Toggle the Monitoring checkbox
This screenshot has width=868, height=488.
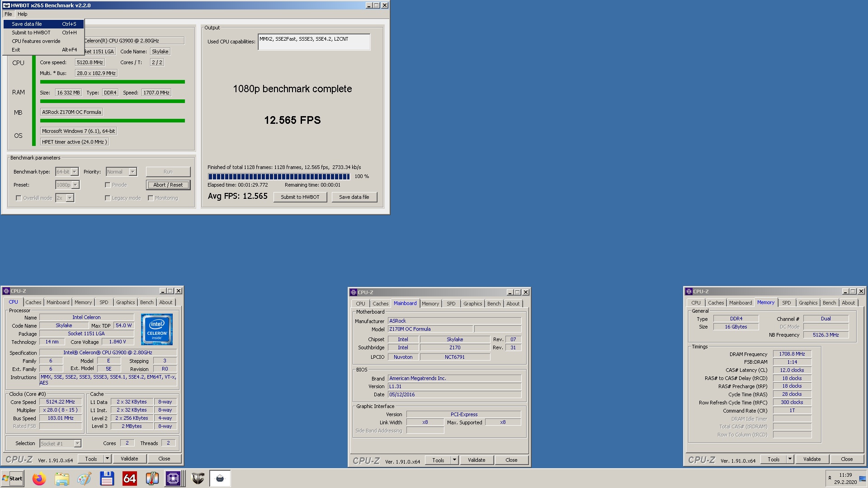click(151, 198)
